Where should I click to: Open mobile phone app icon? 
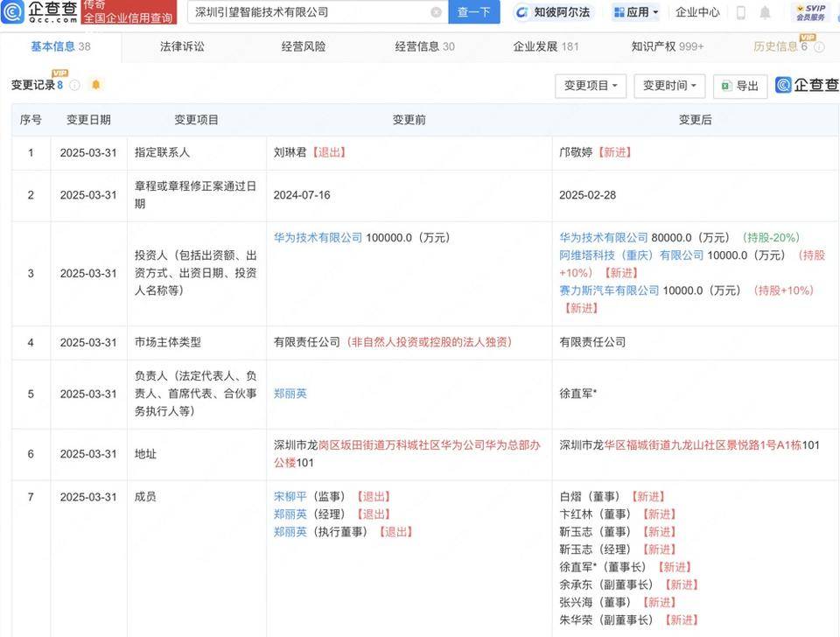pos(741,12)
